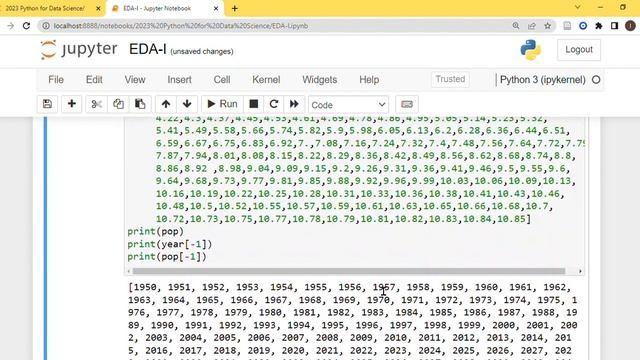Viewport: 640px width, 360px height.
Task: Toggle the browser side panel icon
Action: 614,26
